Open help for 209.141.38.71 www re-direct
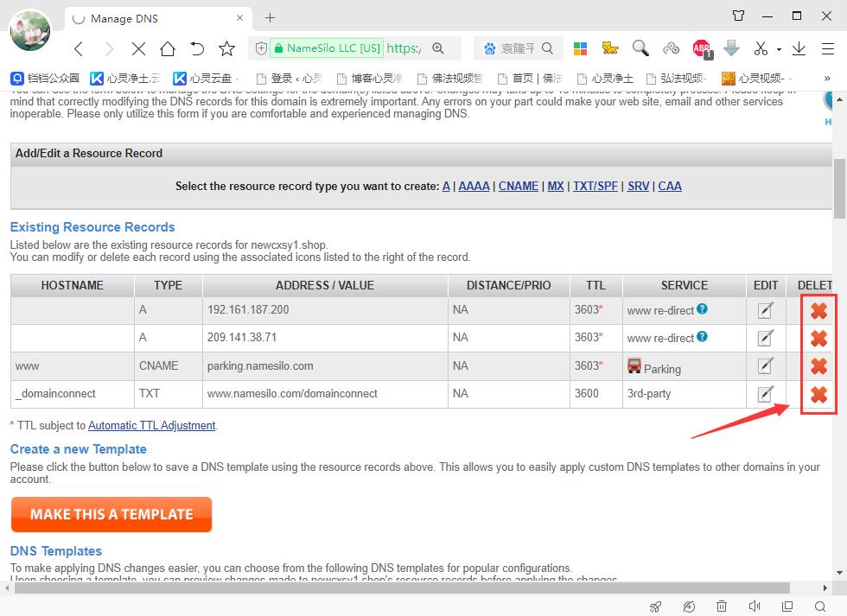Screen dimensions: 847x616 (x=702, y=336)
